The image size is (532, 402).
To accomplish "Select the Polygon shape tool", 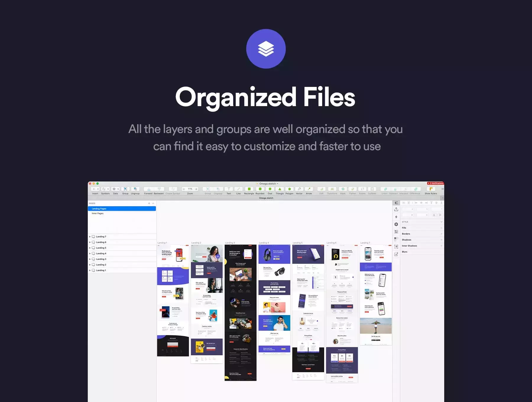I will tap(289, 189).
